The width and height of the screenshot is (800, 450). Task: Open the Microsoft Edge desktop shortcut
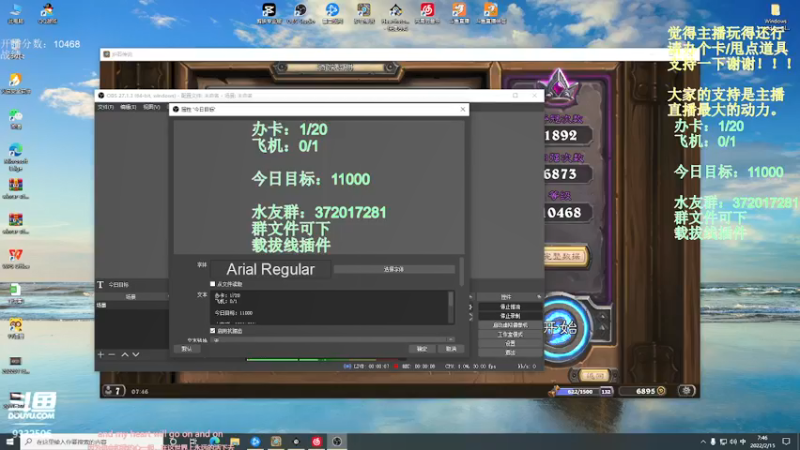[15, 156]
